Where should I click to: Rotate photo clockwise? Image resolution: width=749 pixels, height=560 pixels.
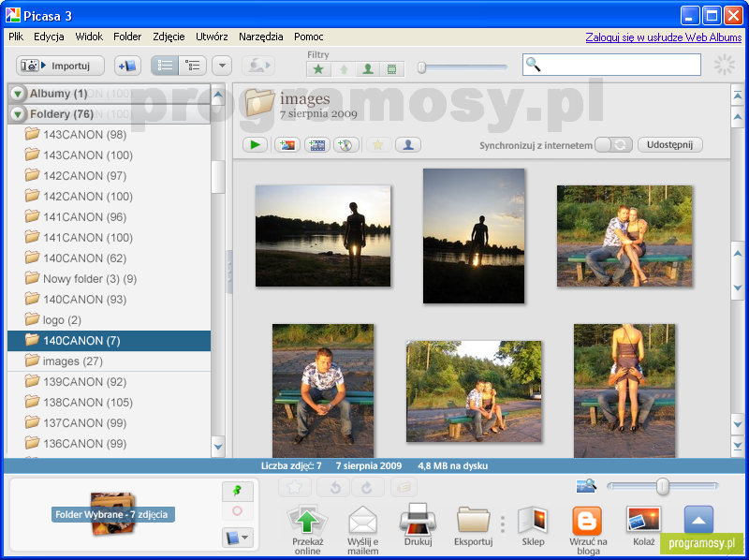[367, 487]
